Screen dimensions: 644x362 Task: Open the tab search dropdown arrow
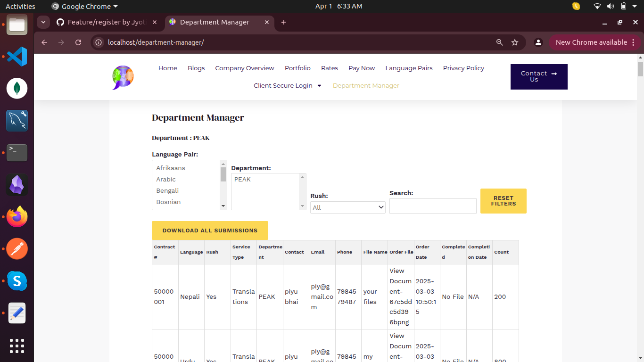(x=43, y=22)
